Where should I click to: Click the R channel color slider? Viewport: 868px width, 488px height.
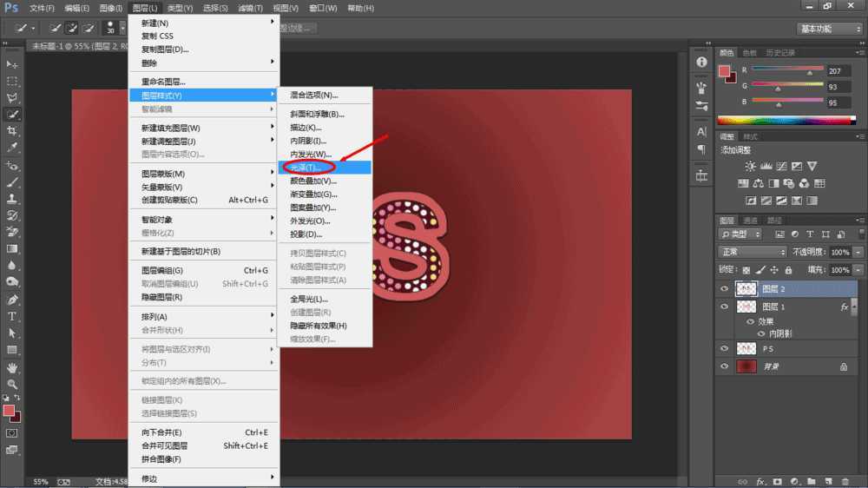(x=788, y=69)
